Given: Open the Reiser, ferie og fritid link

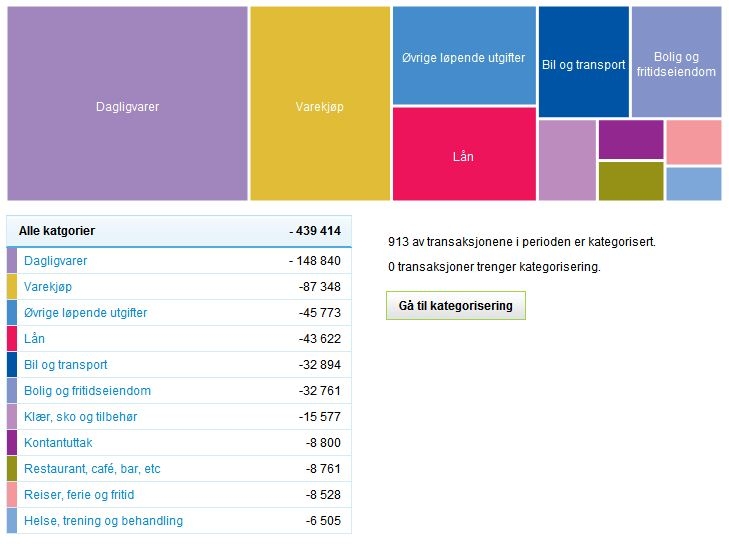Looking at the screenshot, I should point(79,495).
